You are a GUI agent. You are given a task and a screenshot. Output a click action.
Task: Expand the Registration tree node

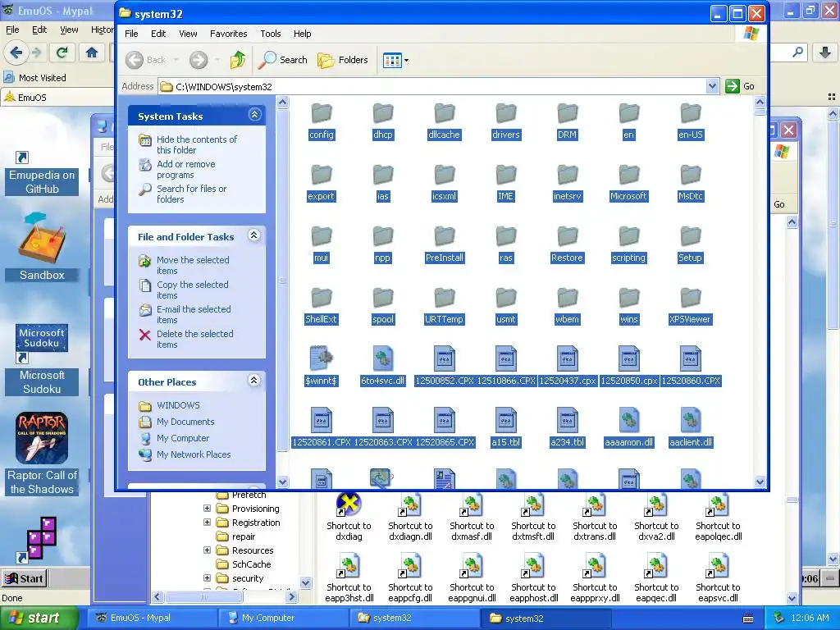pos(207,522)
